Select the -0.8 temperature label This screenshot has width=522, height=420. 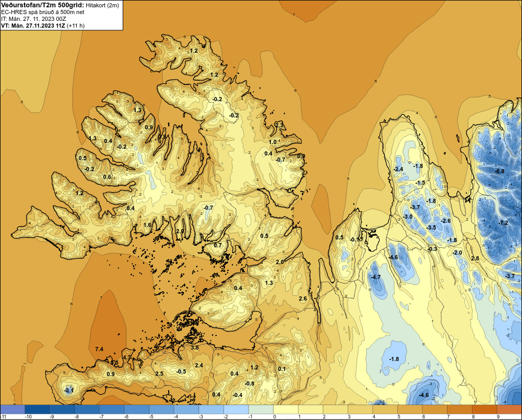tap(250, 383)
